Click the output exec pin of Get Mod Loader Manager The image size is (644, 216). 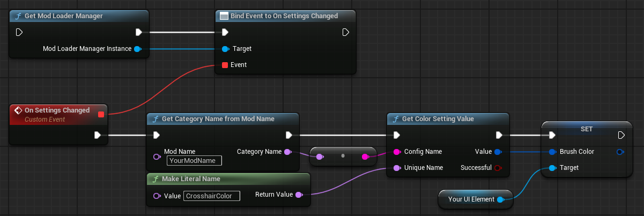point(139,33)
